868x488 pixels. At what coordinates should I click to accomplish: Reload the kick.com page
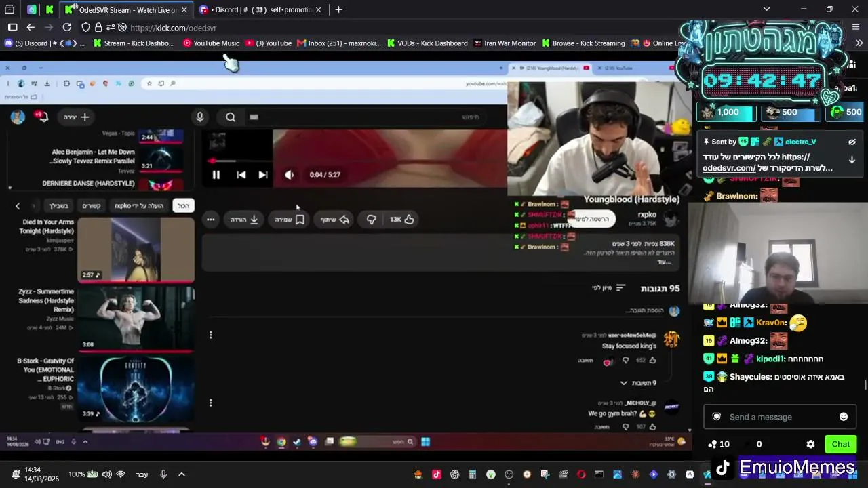(66, 27)
